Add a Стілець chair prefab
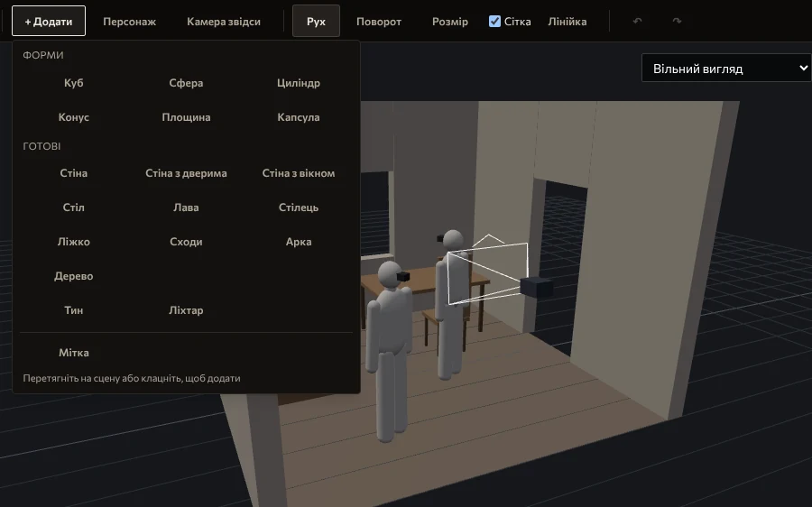Viewport: 812px width, 507px height. (299, 207)
